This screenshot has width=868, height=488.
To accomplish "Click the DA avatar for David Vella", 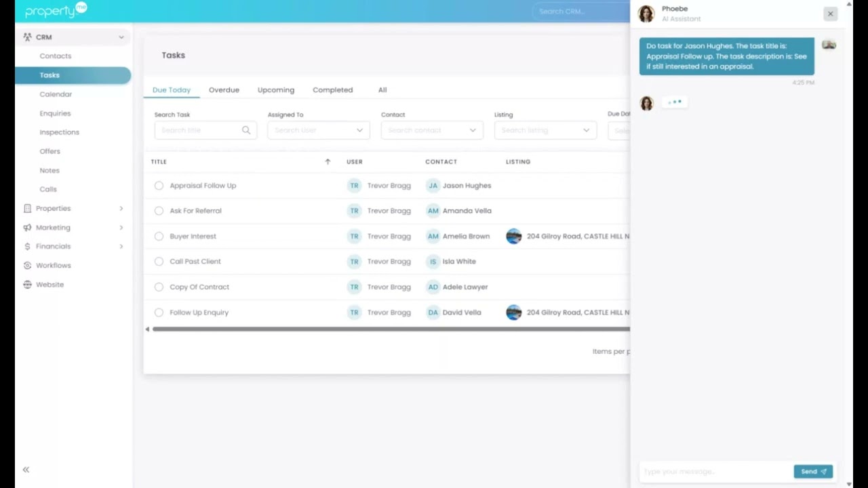I will pos(433,312).
